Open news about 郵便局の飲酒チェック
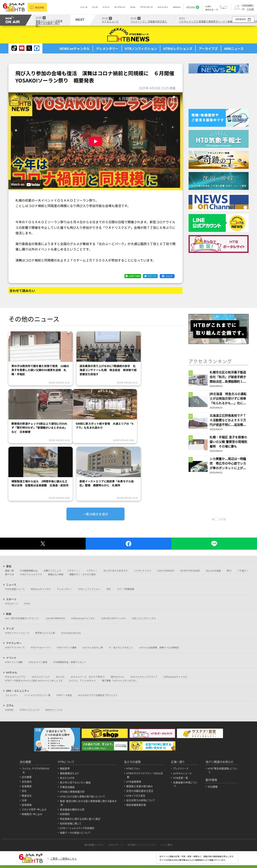The height and width of the screenshot is (868, 257). [40, 416]
